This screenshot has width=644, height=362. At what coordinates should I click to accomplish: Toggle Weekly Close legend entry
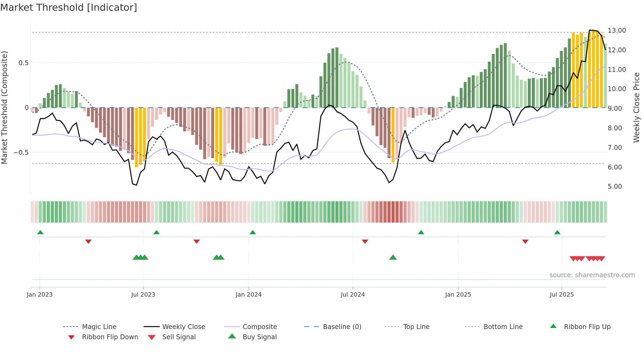tap(174, 327)
